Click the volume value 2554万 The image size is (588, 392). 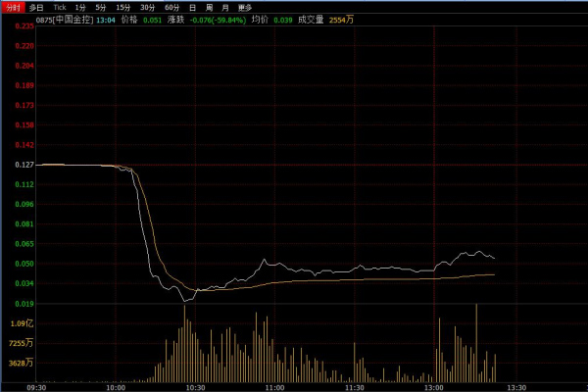[341, 20]
